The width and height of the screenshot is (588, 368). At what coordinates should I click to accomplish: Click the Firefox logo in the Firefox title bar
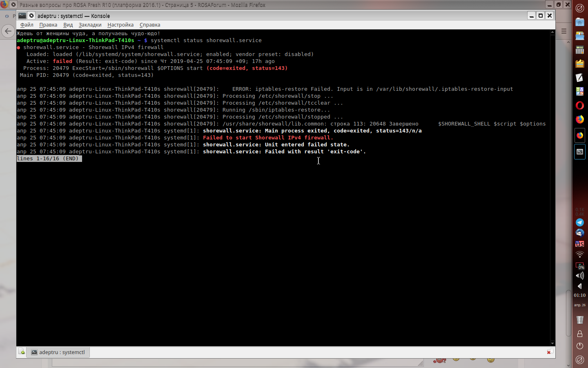[4, 4]
